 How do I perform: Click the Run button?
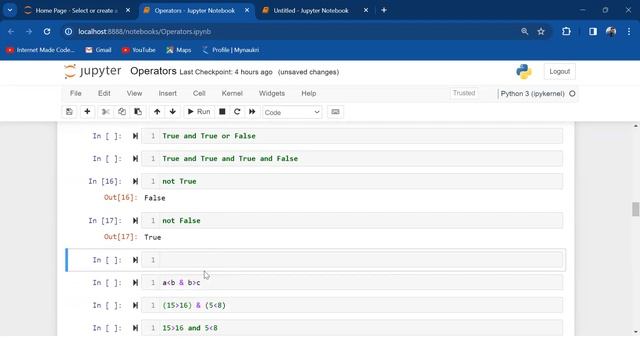coord(199,112)
